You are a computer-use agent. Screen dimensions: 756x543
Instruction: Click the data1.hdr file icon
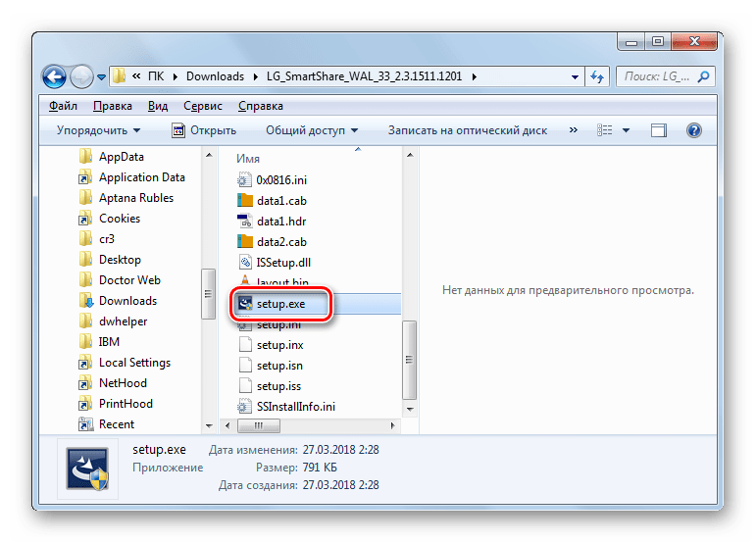pyautogui.click(x=245, y=222)
